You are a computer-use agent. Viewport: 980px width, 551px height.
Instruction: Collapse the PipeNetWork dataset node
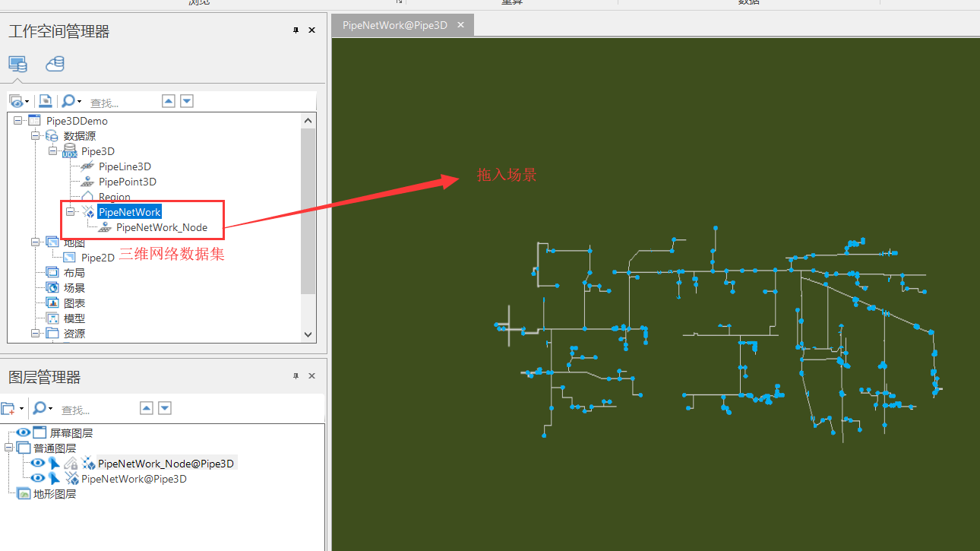[x=70, y=212]
